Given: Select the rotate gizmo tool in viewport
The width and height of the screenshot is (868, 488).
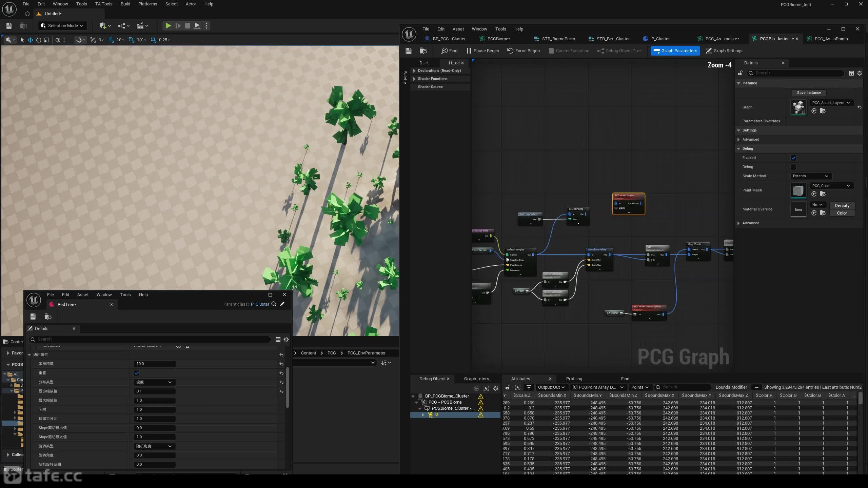Looking at the screenshot, I should [39, 40].
